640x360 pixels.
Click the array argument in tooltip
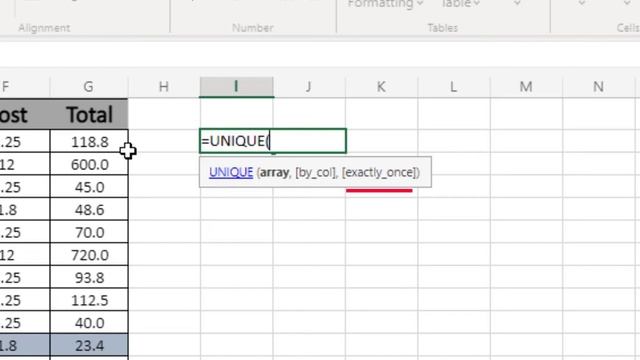[x=274, y=172]
